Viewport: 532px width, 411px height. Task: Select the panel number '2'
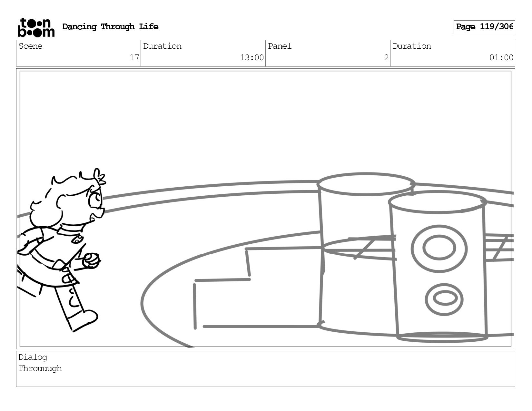386,58
